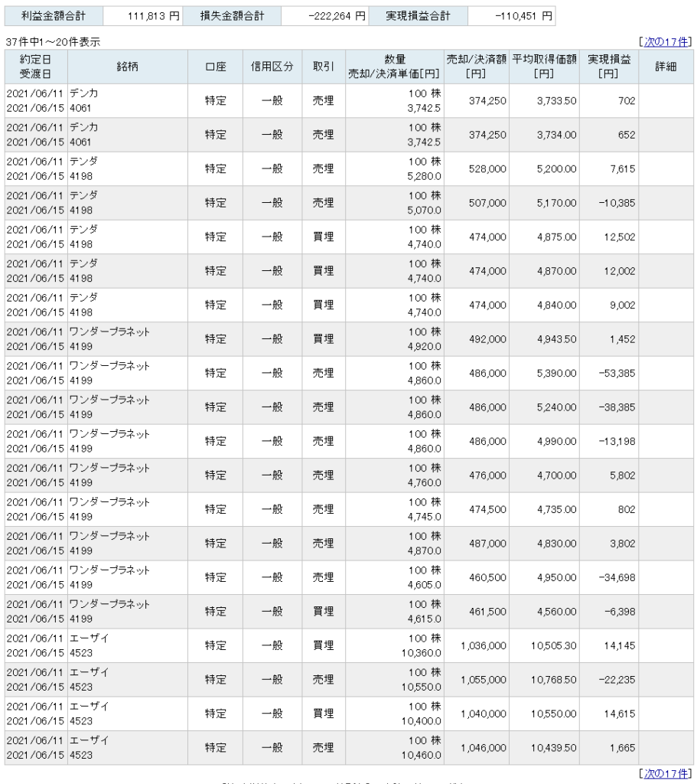Select the 損失金額合計 value -222,264 円
Viewport: 697px width, 784px height.
point(337,16)
